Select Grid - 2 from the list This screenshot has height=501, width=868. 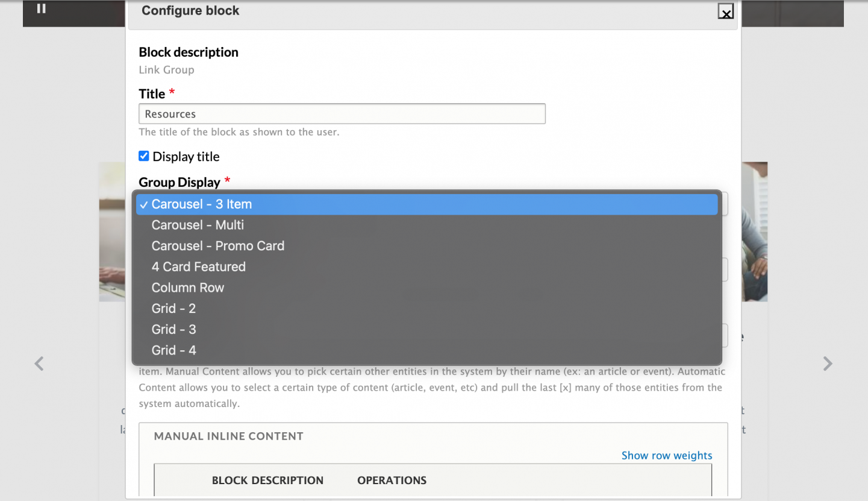tap(173, 308)
